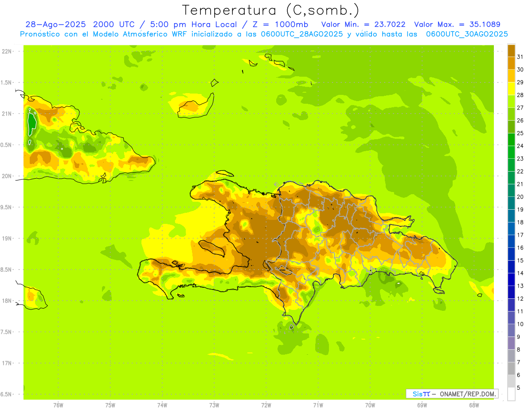Click the 'ONAMET/REP.DOM.' credit label

(468, 394)
